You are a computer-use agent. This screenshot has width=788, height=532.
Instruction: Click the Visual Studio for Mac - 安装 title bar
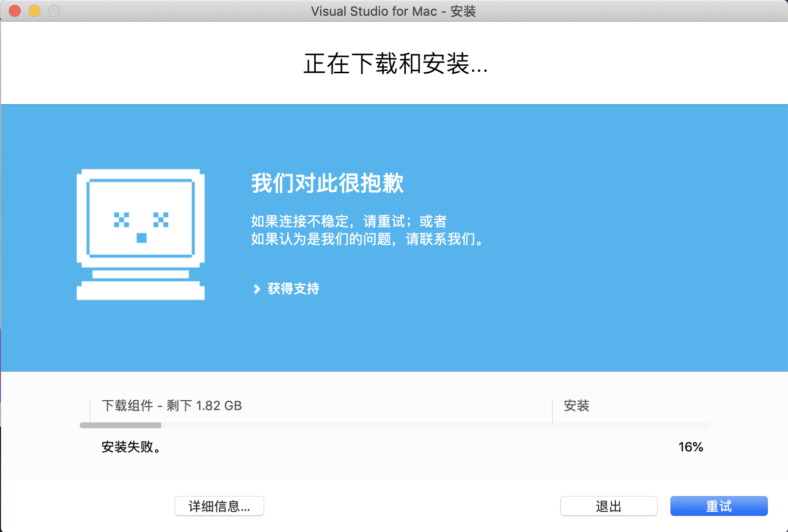pos(394,11)
